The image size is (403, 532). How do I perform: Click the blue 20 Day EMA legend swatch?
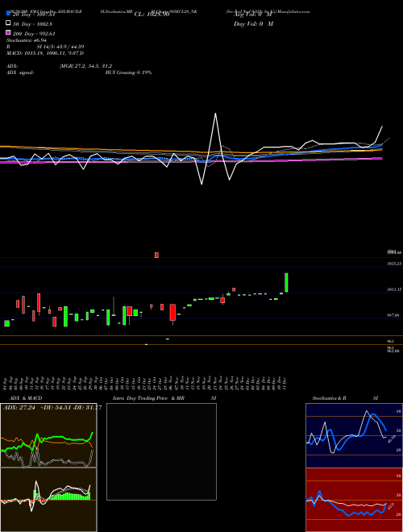8,14
